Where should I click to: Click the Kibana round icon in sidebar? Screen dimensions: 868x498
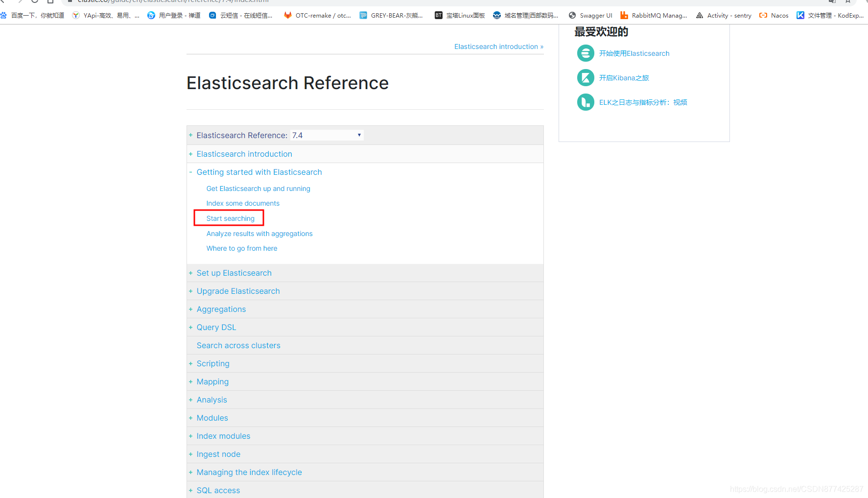[586, 77]
